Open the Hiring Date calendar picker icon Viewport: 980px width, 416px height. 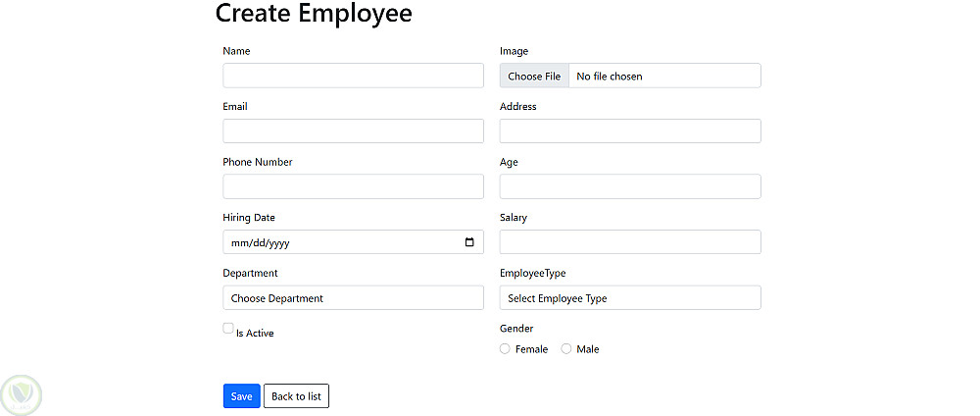click(x=469, y=242)
